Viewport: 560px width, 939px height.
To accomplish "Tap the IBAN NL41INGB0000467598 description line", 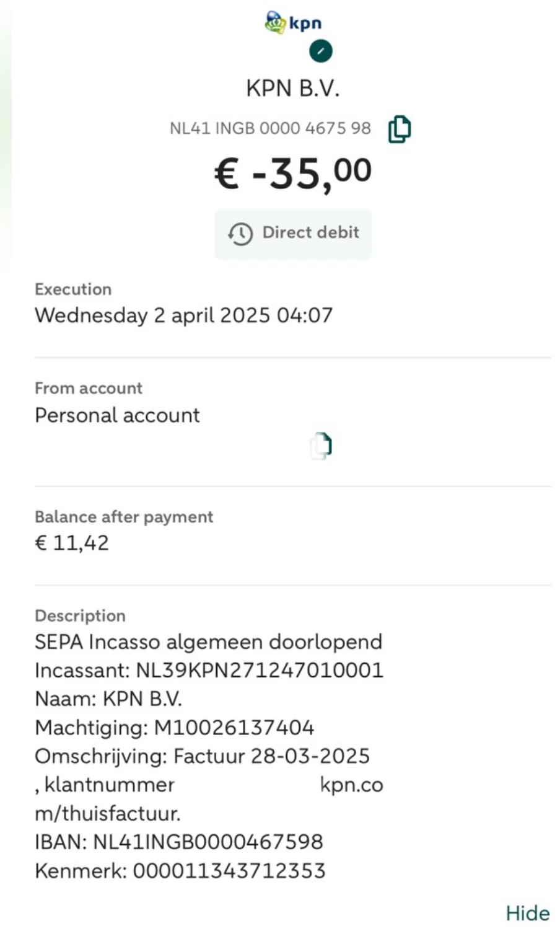I will 178,842.
